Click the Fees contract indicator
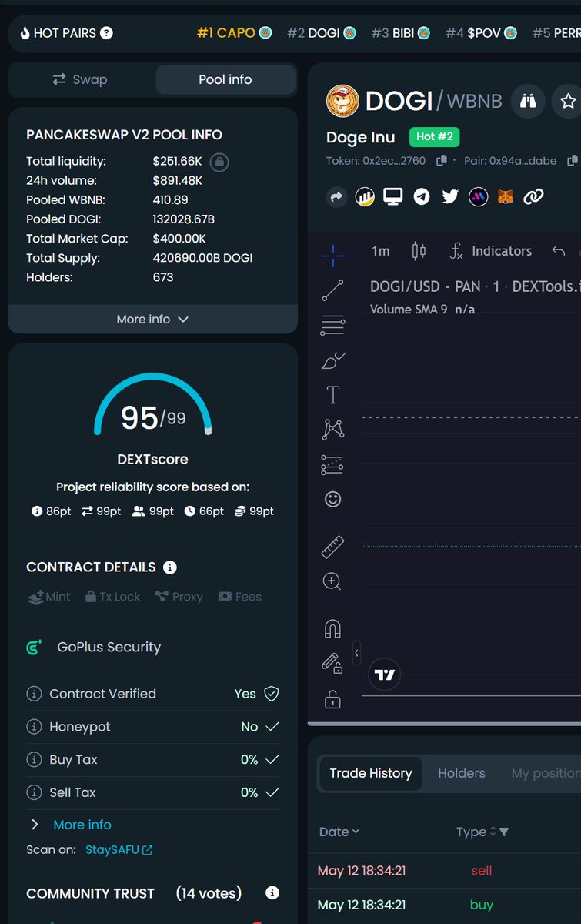This screenshot has height=924, width=581. (239, 597)
